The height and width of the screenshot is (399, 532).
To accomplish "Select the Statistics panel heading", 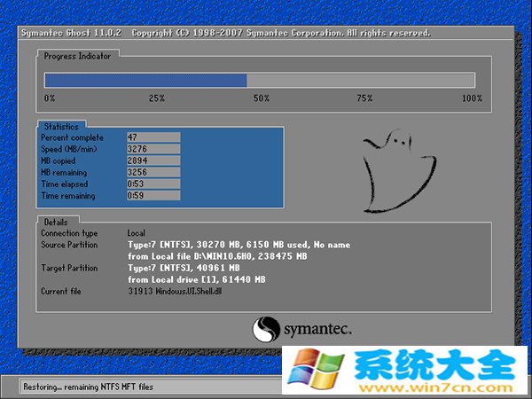I will click(61, 127).
